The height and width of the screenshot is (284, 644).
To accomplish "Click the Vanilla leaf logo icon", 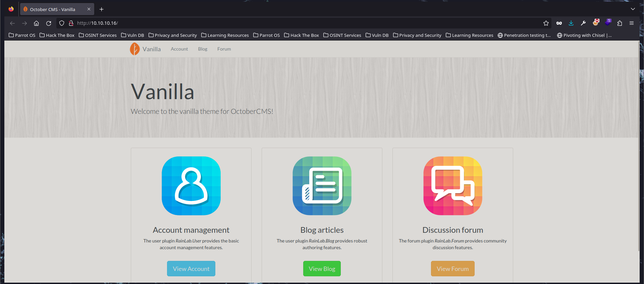I will coord(135,49).
